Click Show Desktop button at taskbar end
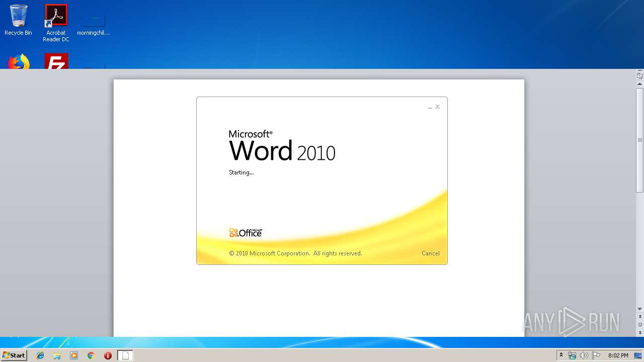This screenshot has height=362, width=644. click(x=639, y=355)
